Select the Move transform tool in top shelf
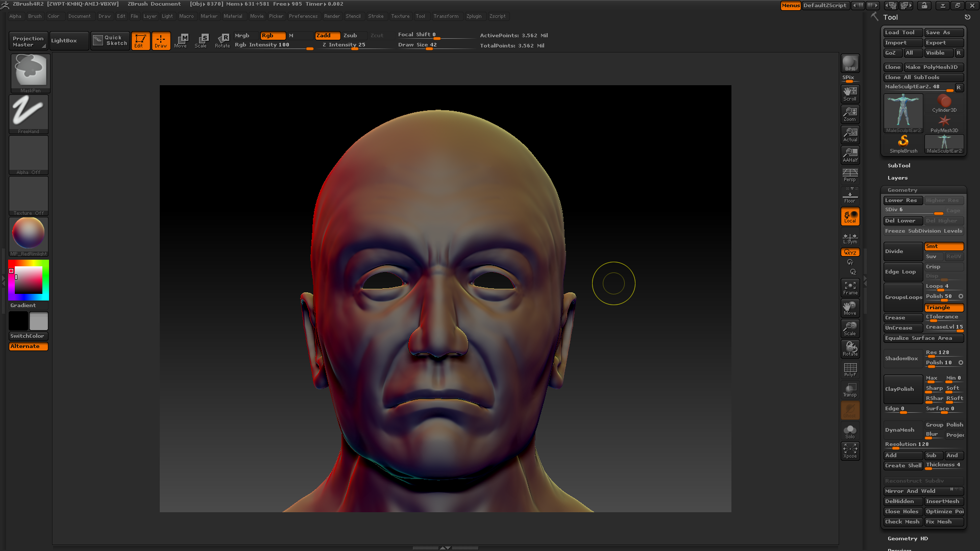The image size is (980, 551). 181,41
